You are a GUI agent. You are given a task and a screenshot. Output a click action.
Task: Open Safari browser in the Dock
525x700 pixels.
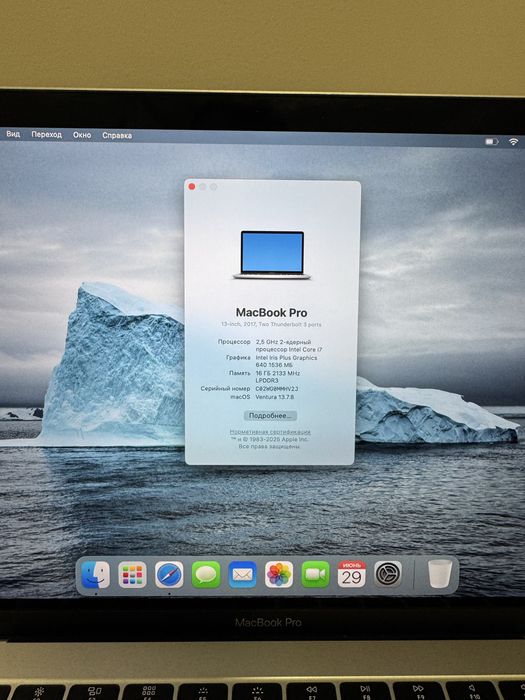[x=169, y=574]
